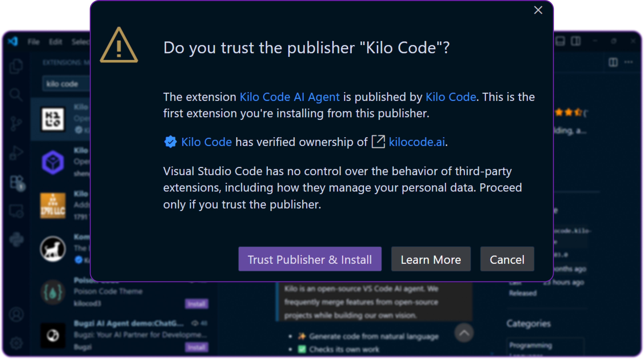Click Trust Publisher & Install

(310, 259)
